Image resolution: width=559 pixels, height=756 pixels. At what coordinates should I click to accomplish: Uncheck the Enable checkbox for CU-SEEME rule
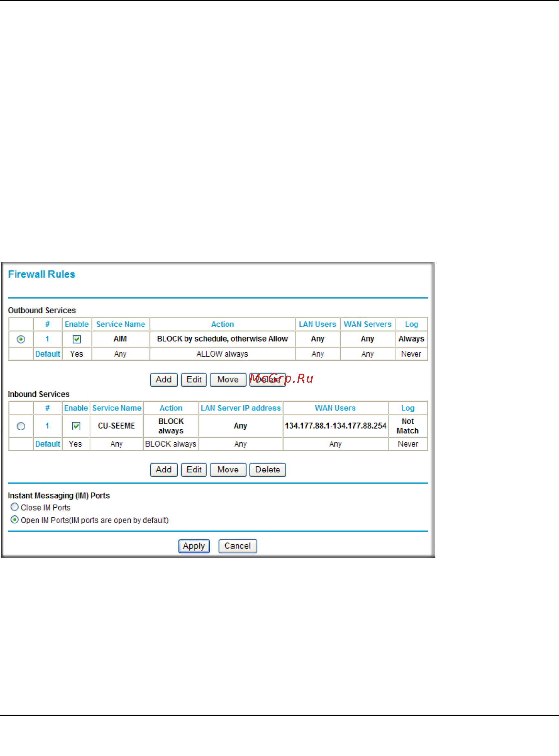pyautogui.click(x=77, y=426)
